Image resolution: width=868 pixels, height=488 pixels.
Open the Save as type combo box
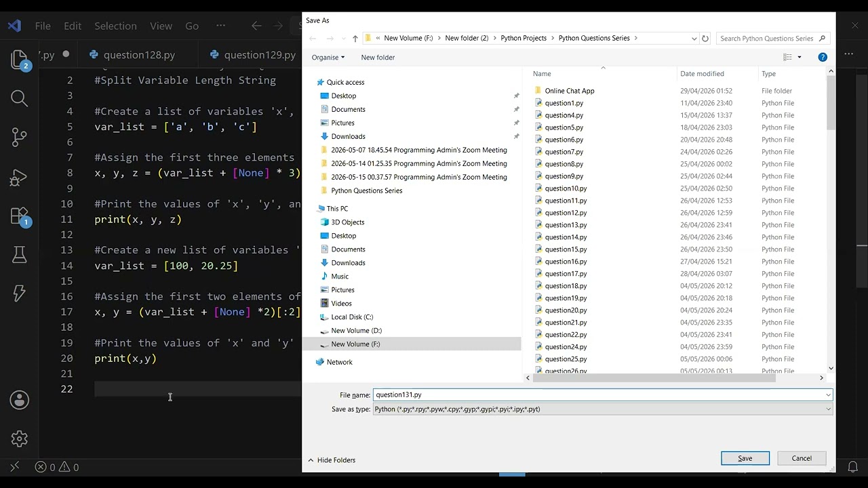coord(602,409)
